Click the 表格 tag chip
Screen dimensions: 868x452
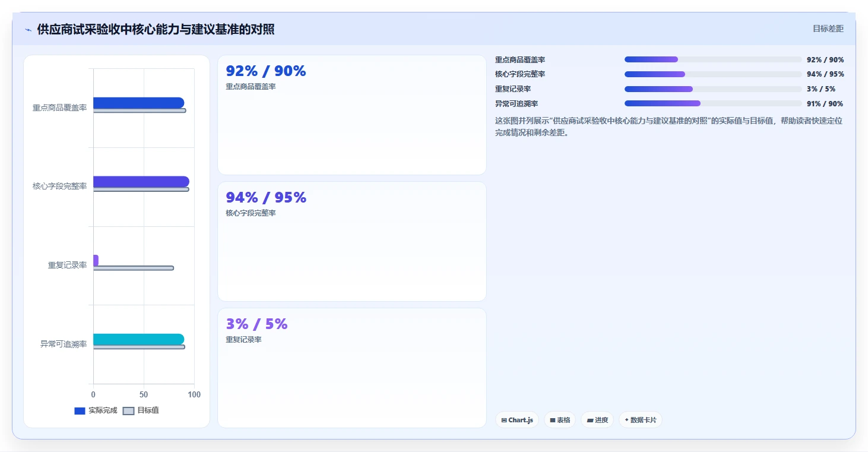(x=560, y=420)
